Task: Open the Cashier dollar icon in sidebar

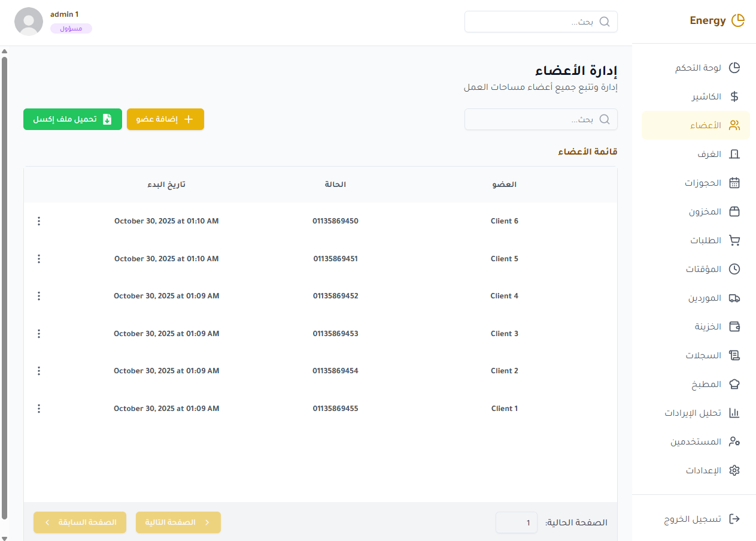Action: click(734, 96)
